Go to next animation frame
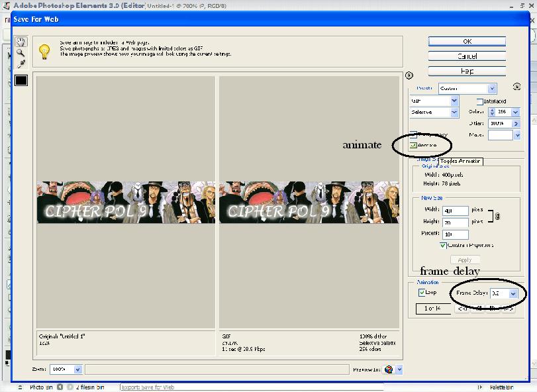The image size is (537, 392). pyautogui.click(x=493, y=309)
